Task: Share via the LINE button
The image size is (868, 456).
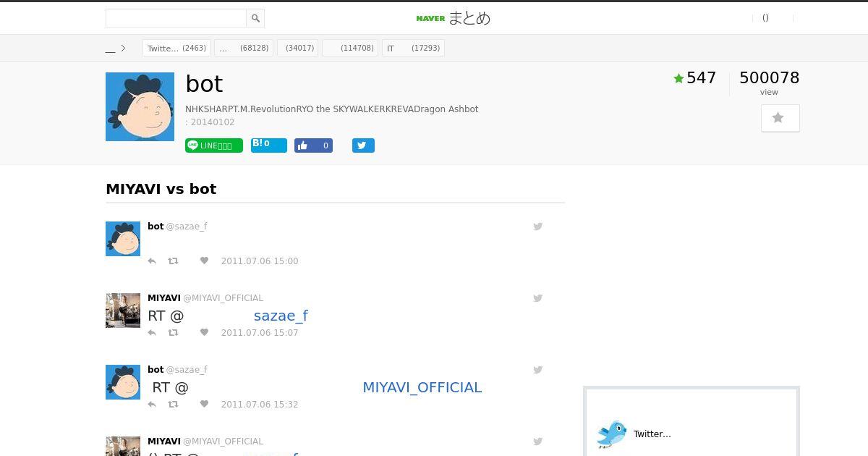Action: click(214, 145)
